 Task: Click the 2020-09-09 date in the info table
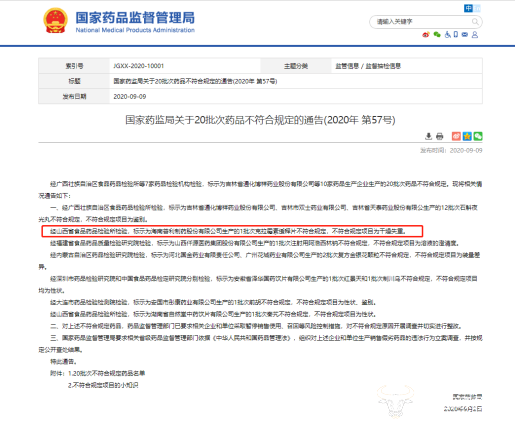coord(130,96)
